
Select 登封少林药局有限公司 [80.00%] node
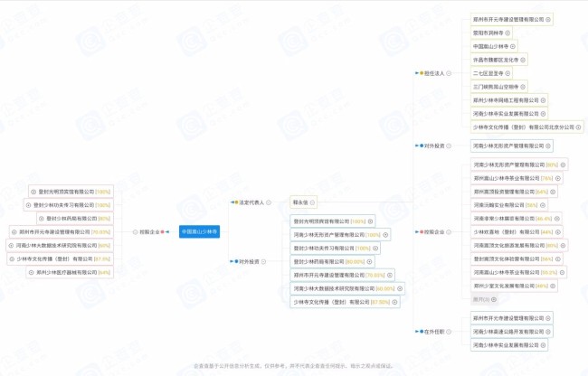tap(332, 262)
